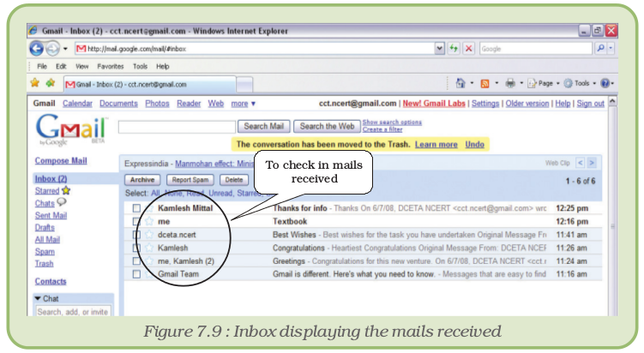Click the Print icon
Viewport: 644px width, 353px height.
coord(510,83)
